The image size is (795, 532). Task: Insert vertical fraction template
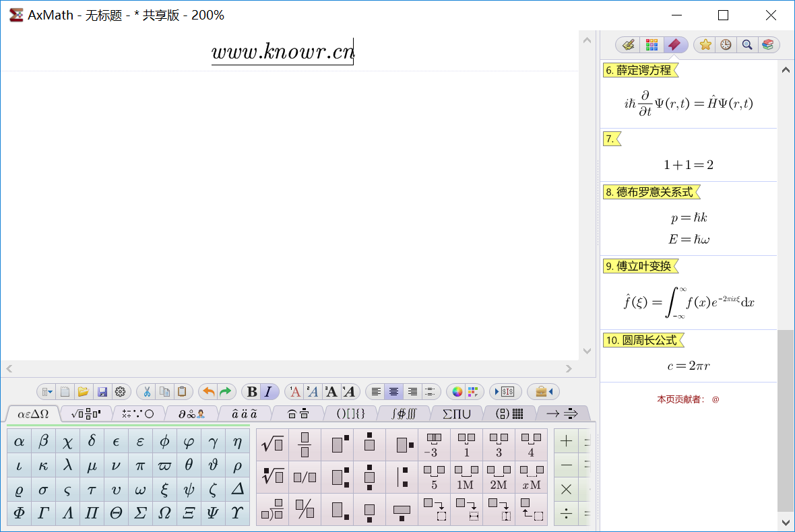[x=305, y=444]
